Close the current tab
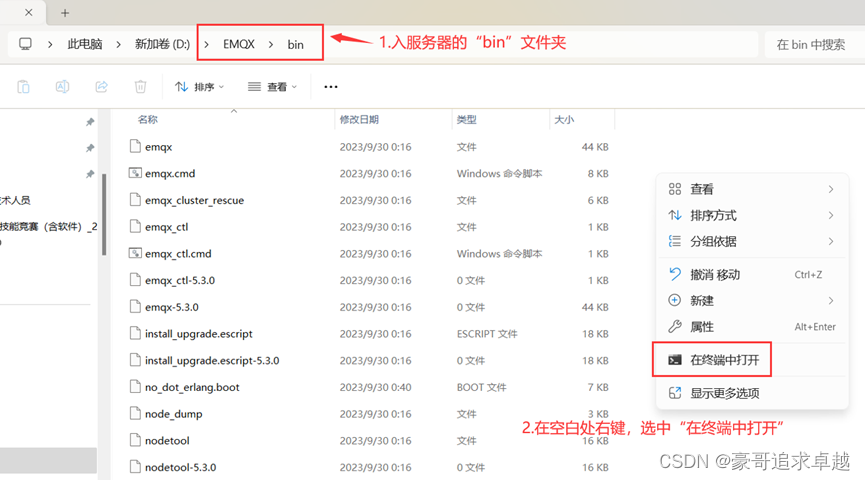The image size is (865, 480). tap(29, 12)
